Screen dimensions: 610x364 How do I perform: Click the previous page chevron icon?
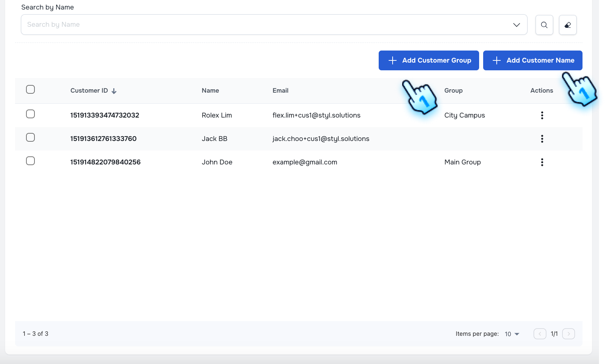tap(539, 334)
